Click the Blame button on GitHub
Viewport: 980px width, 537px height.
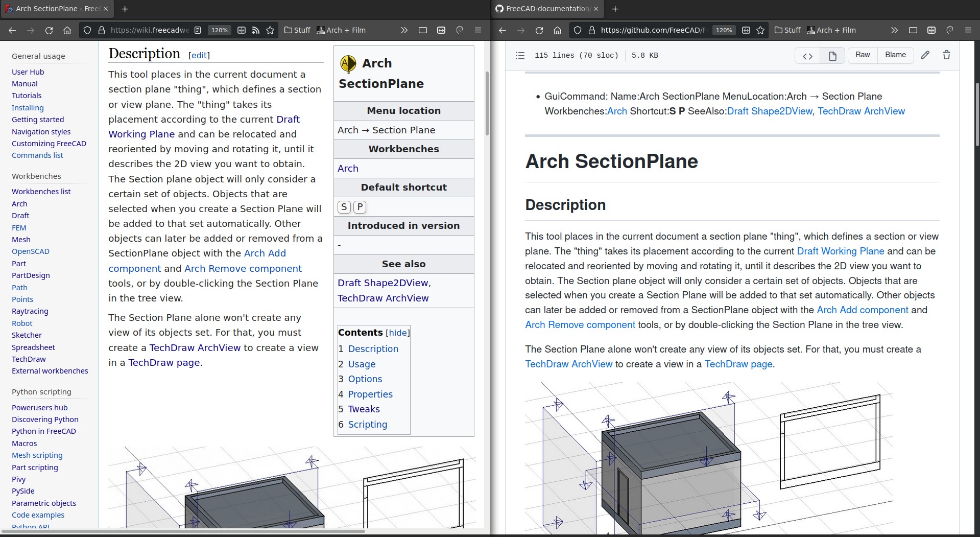click(895, 55)
